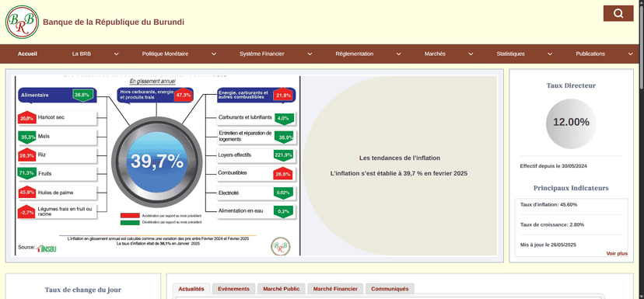Open search with the magnifier icon
The height and width of the screenshot is (299, 644).
[x=618, y=13]
